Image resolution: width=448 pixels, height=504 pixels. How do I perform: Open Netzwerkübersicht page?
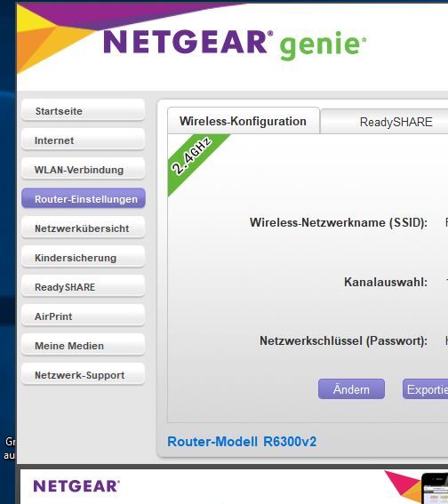[x=84, y=228]
